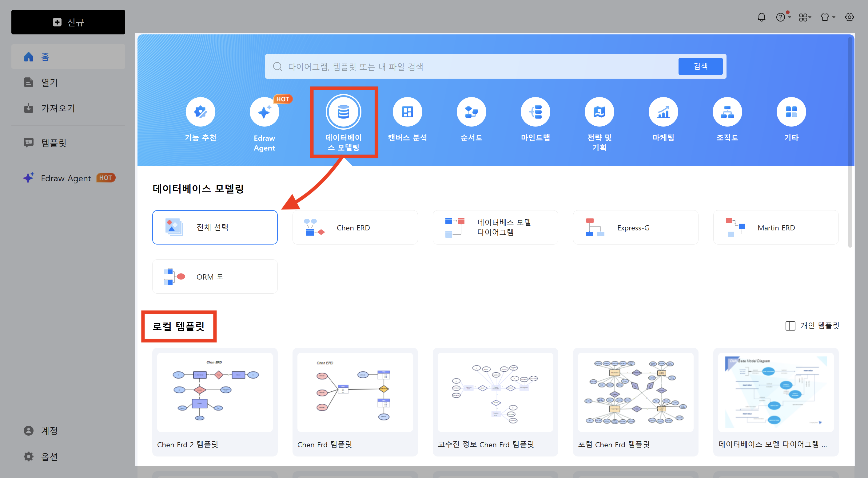The image size is (868, 478).
Task: Select the 순서도 flowchart category icon
Action: (471, 112)
